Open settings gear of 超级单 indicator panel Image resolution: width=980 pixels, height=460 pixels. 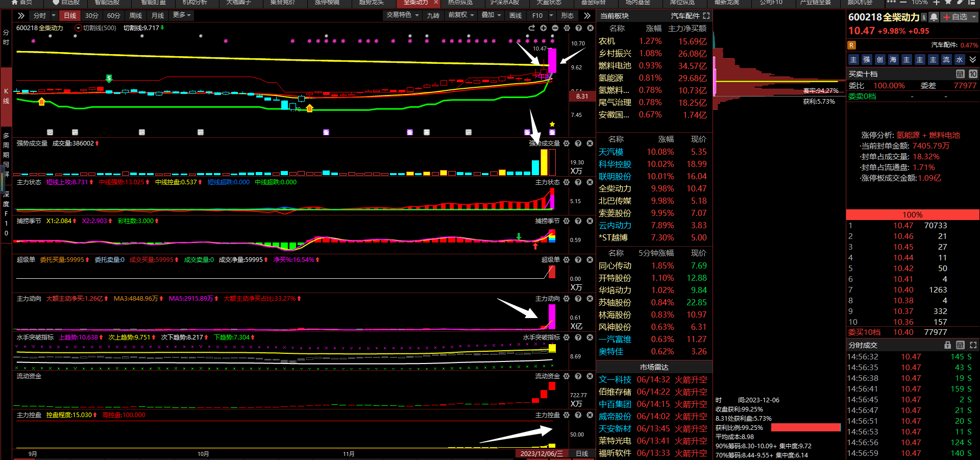tap(567, 260)
